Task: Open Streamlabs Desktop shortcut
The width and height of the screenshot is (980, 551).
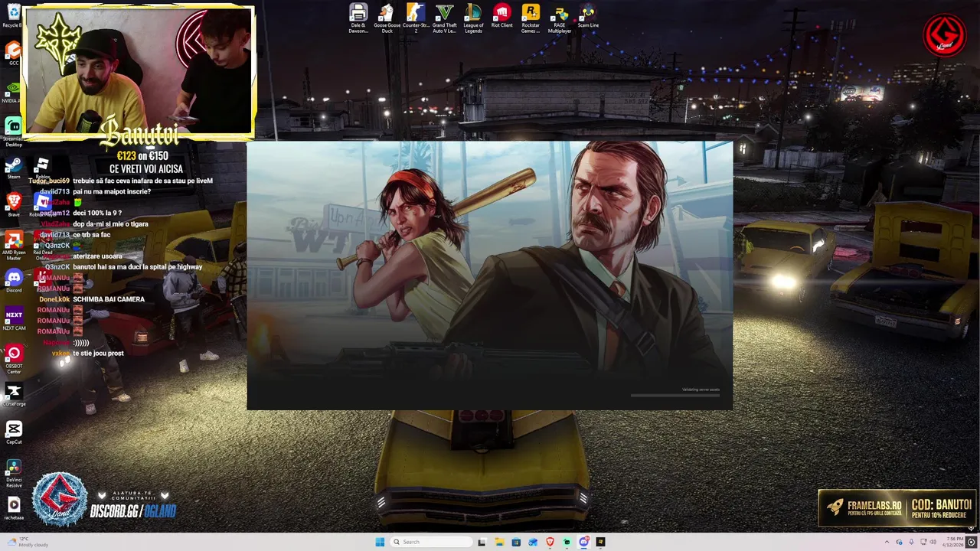Action: (x=14, y=132)
